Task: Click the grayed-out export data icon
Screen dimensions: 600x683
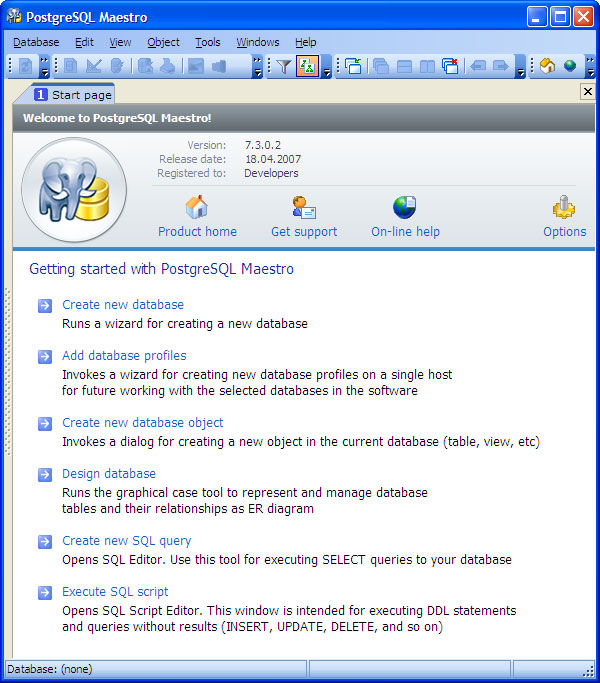Action: pyautogui.click(x=145, y=66)
